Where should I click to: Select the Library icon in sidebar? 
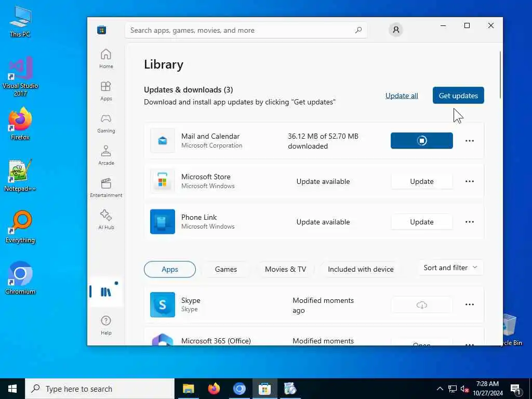[105, 292]
